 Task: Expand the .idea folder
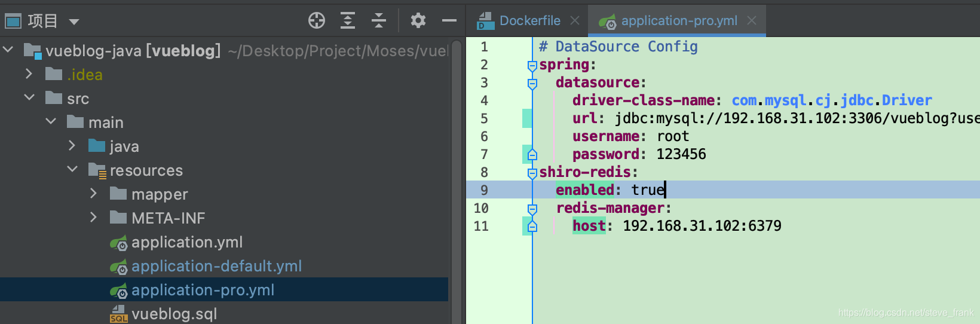pos(29,74)
